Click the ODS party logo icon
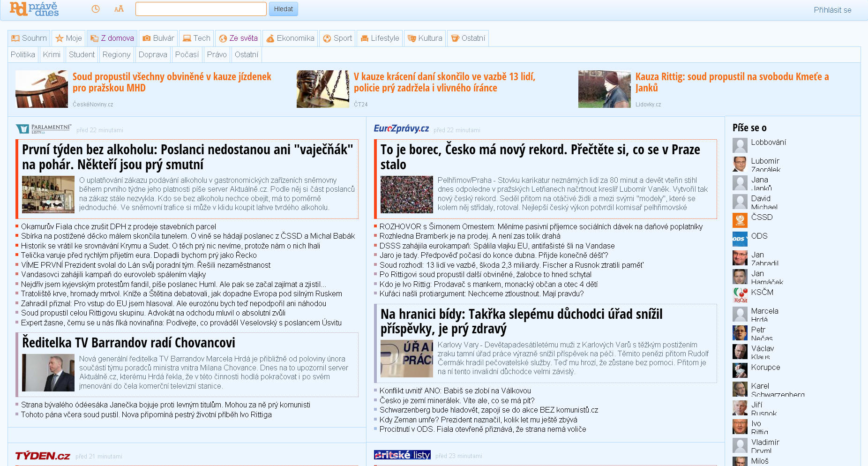 (740, 239)
